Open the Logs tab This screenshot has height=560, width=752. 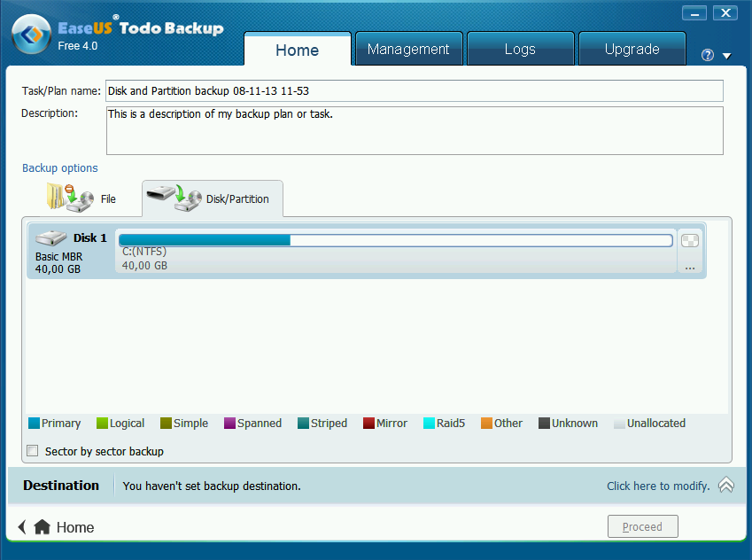pos(520,49)
